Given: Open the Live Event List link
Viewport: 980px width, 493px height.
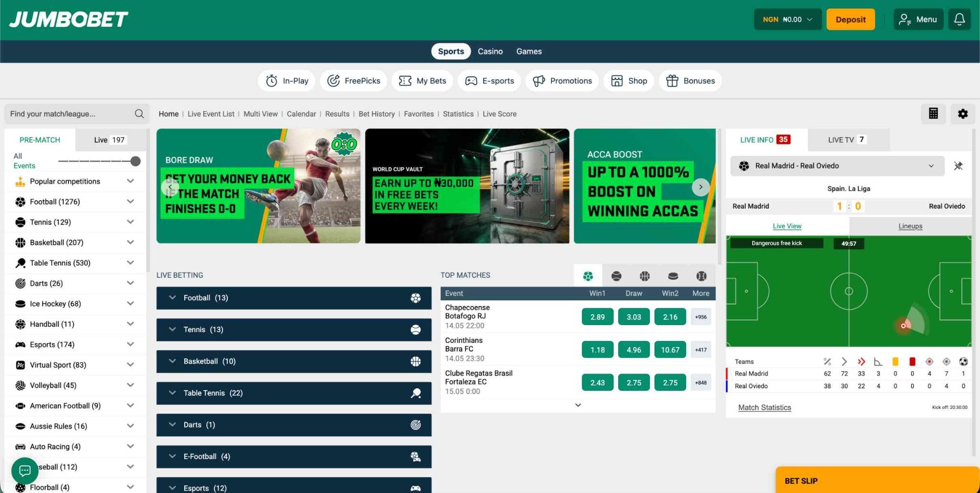Looking at the screenshot, I should pyautogui.click(x=211, y=114).
